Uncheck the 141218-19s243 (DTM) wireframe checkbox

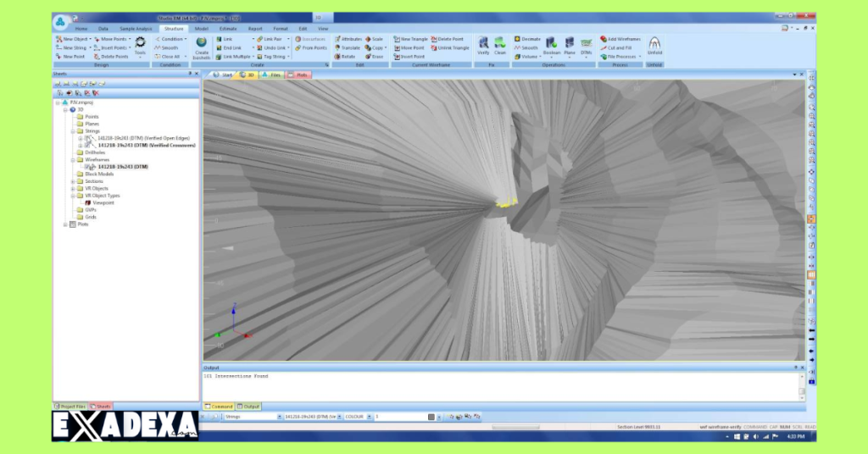click(x=86, y=167)
